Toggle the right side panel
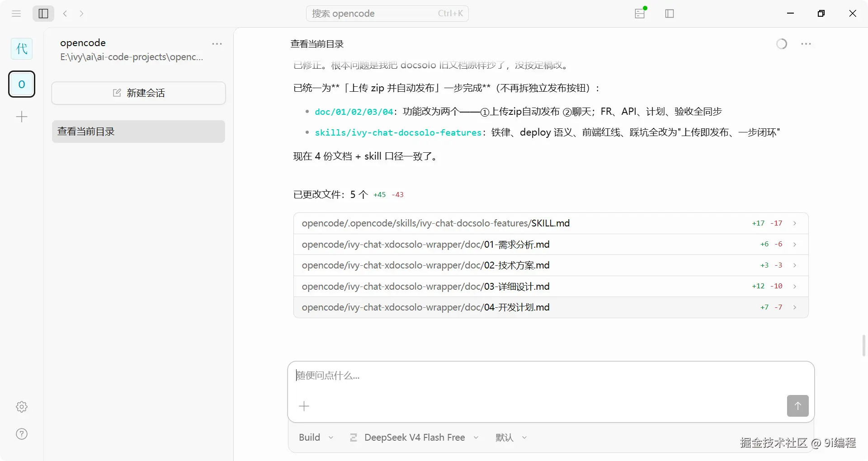Screen dimensions: 868x461 click(670, 14)
